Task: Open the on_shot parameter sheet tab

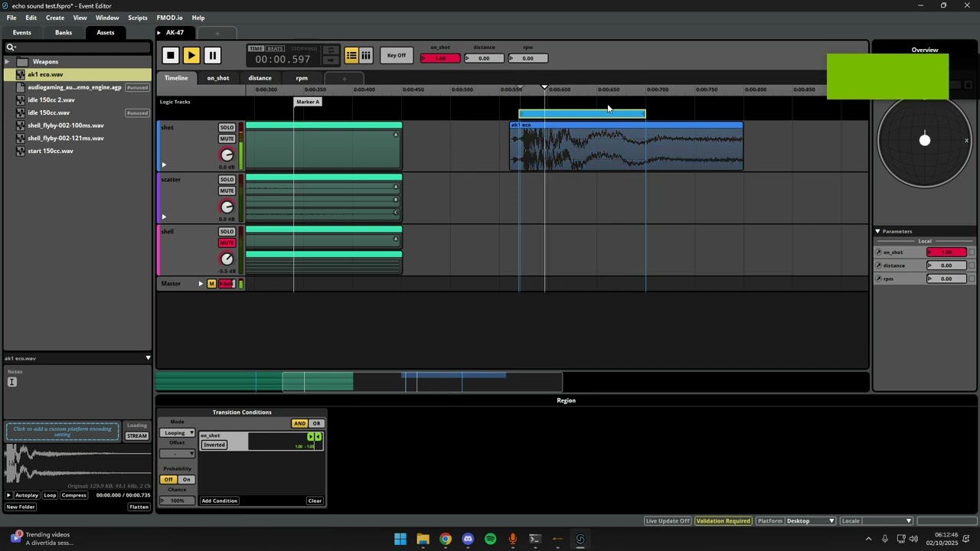Action: tap(218, 78)
